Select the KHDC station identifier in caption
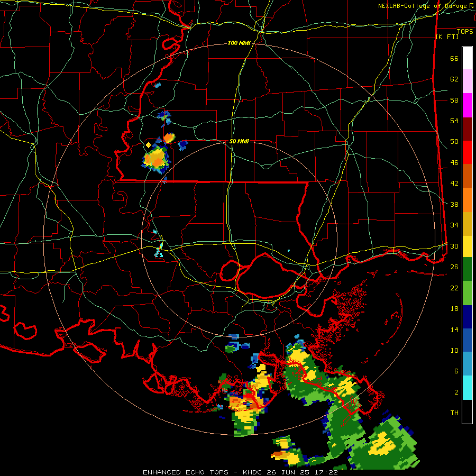The width and height of the screenshot is (476, 476). [x=253, y=472]
